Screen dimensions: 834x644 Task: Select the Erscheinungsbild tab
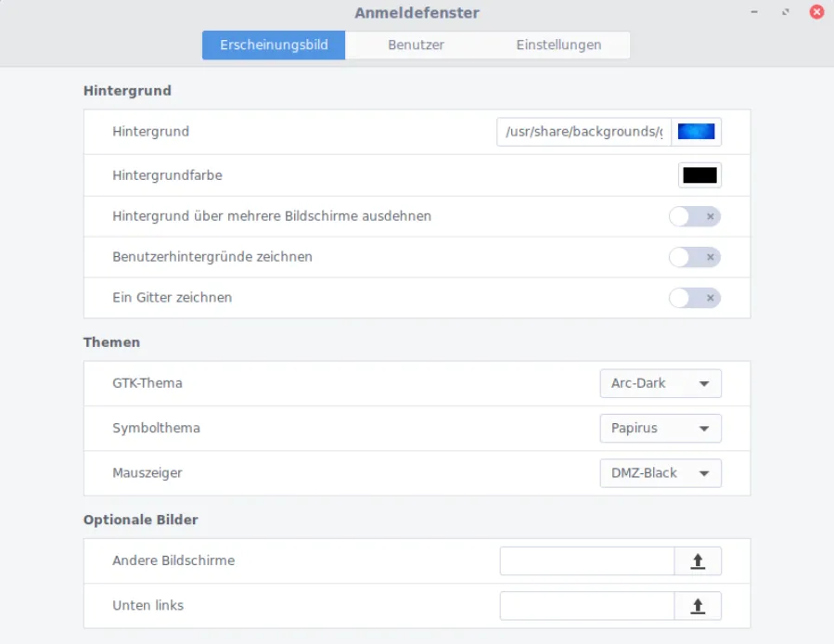[x=274, y=45]
